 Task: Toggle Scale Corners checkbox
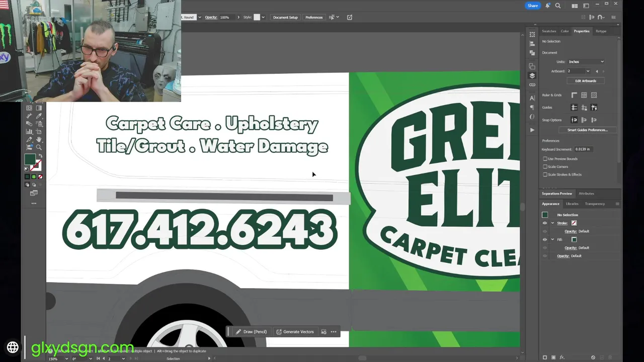545,166
